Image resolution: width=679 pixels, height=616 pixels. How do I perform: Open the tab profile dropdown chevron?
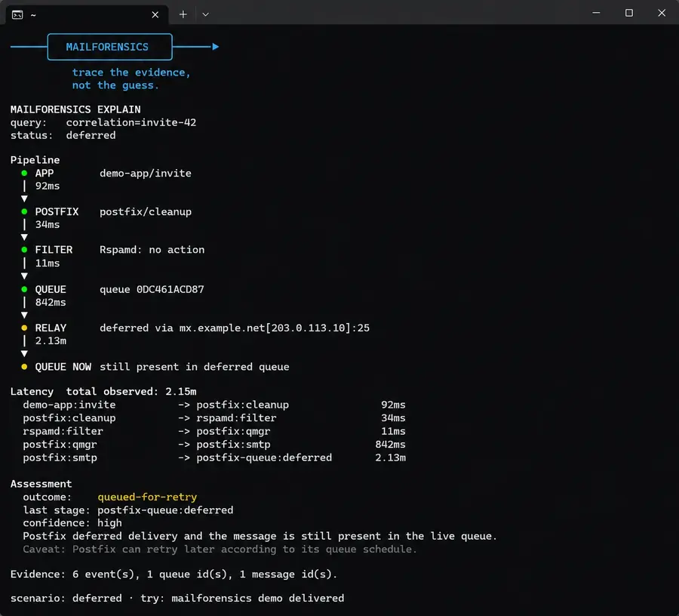point(205,14)
